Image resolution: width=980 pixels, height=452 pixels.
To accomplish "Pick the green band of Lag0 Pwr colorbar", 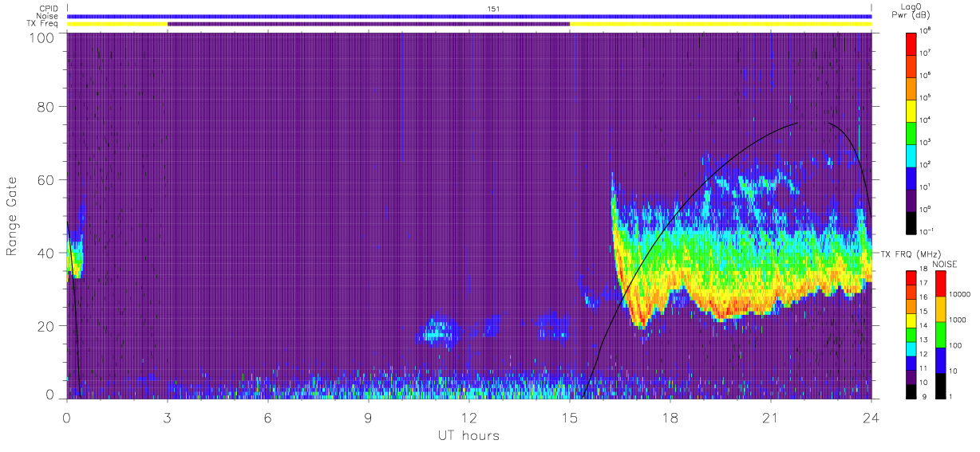I will tap(912, 132).
